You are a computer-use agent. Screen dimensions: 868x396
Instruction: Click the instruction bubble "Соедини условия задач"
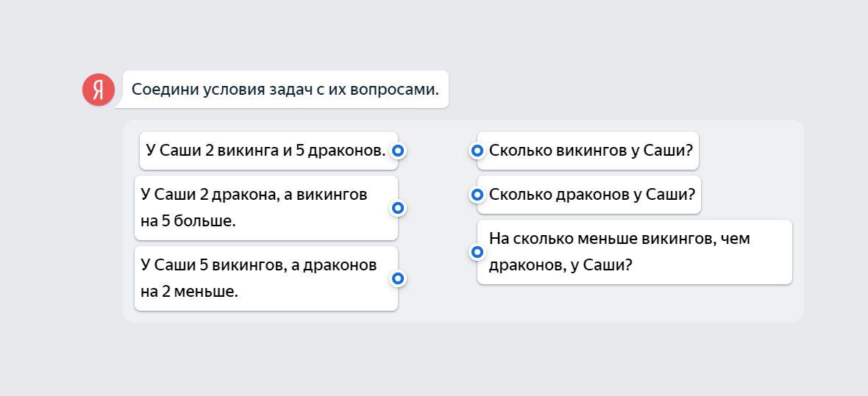[x=285, y=90]
